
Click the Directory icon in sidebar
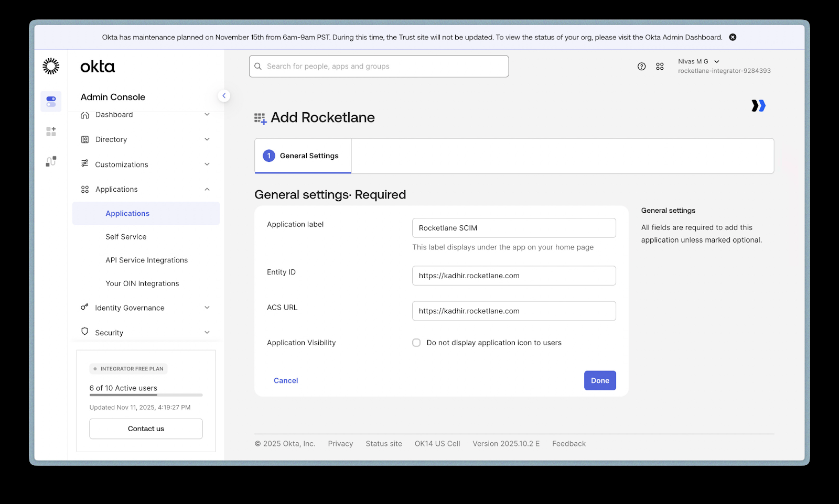tap(85, 139)
